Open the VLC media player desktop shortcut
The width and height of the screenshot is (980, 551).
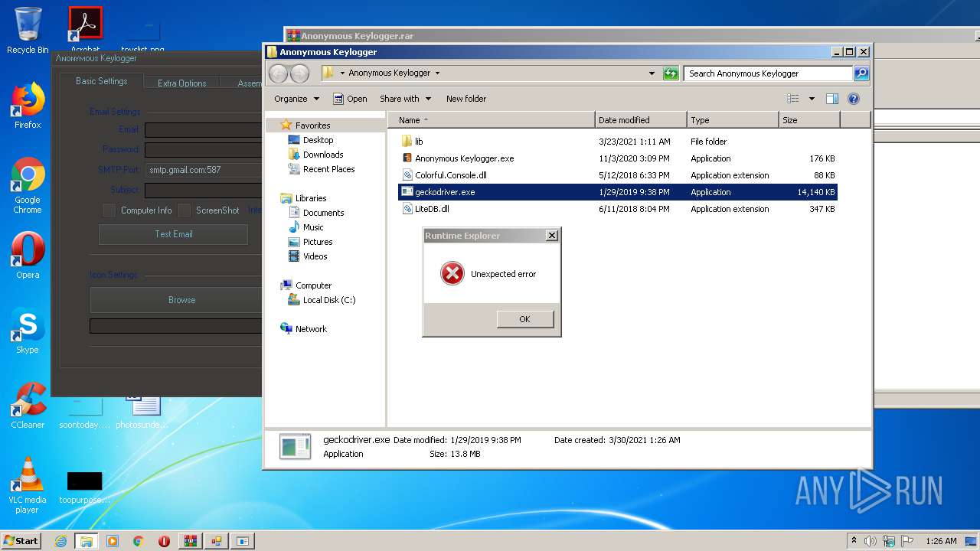(x=28, y=485)
